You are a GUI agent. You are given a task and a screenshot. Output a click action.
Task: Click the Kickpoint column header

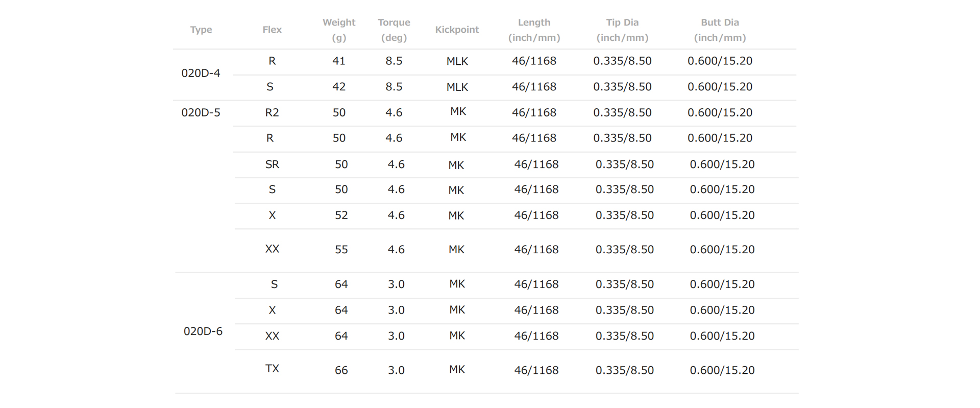point(457,30)
